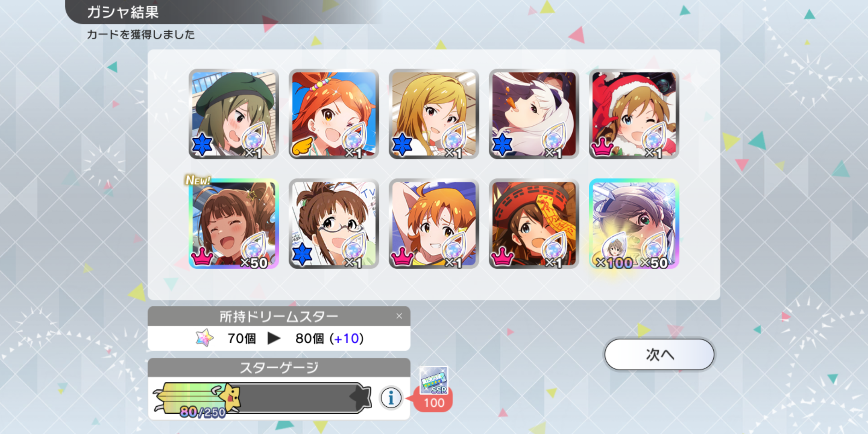Screen dimensions: 868x434
Task: Select the orange ponytail girl card
Action: tap(334, 114)
